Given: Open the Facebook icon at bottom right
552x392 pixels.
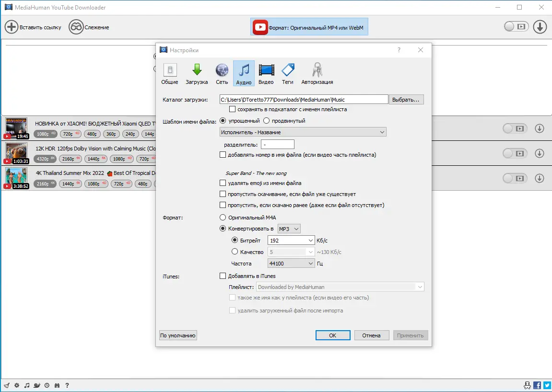Looking at the screenshot, I should pos(537,385).
